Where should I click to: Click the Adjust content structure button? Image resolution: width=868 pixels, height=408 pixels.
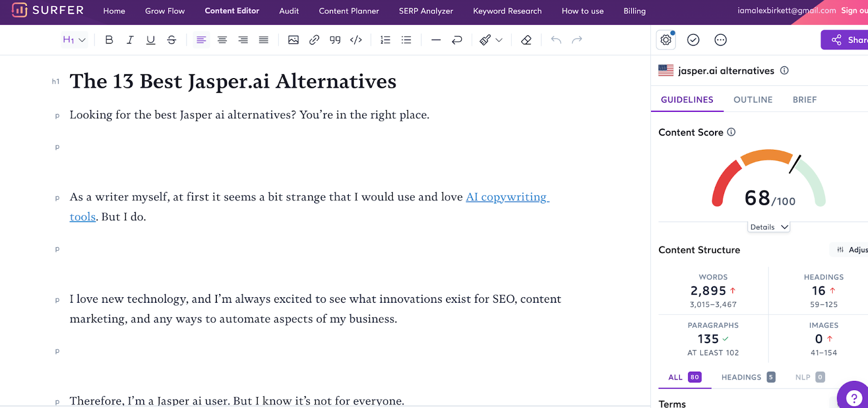click(x=850, y=250)
